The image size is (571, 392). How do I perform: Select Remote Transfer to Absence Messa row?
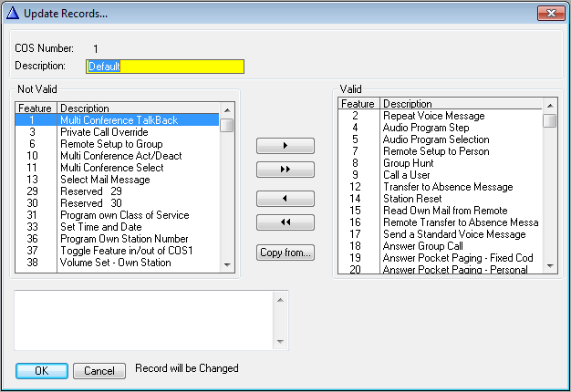pos(441,222)
